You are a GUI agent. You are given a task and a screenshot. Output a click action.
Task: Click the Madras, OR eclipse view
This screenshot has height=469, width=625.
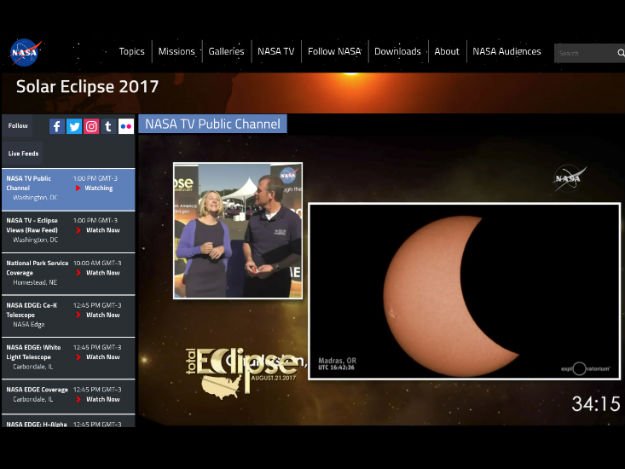464,291
